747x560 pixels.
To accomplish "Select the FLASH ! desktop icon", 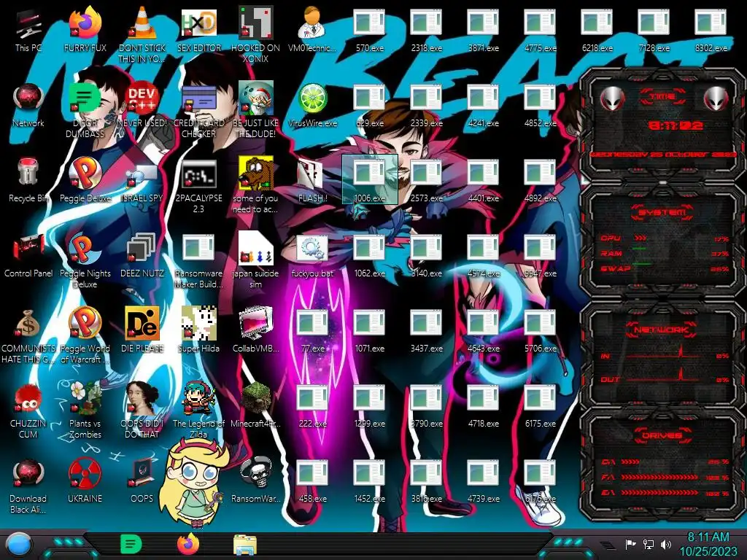I will tap(312, 181).
